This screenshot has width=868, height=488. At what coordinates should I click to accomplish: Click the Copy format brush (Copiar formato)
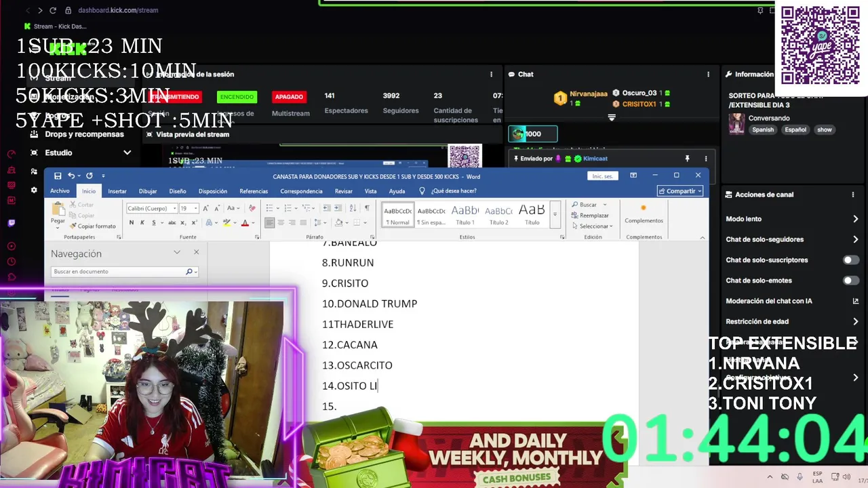click(92, 226)
